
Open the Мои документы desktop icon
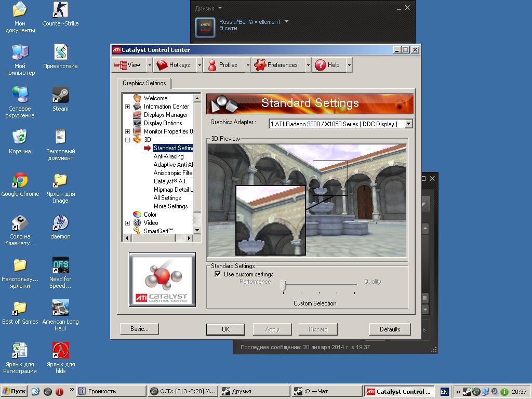20,17
